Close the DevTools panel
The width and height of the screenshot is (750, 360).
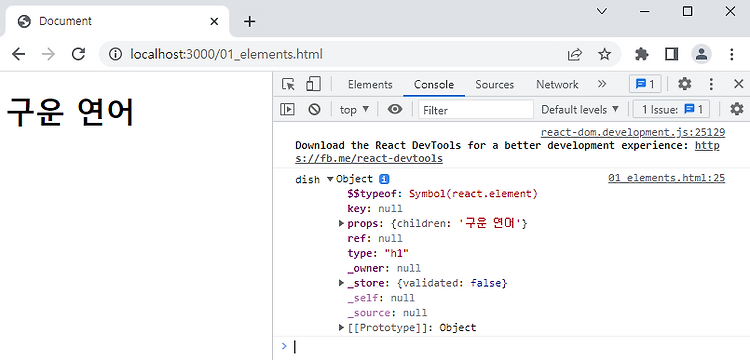point(739,84)
